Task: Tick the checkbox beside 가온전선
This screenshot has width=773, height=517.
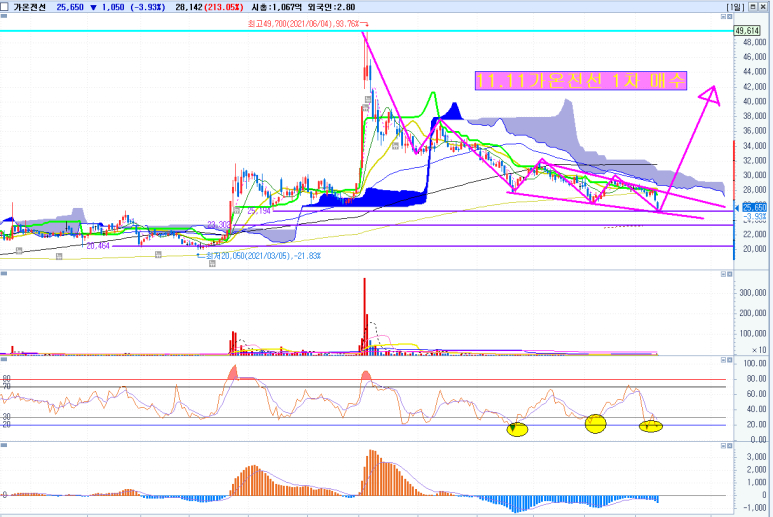Action: pos(4,7)
